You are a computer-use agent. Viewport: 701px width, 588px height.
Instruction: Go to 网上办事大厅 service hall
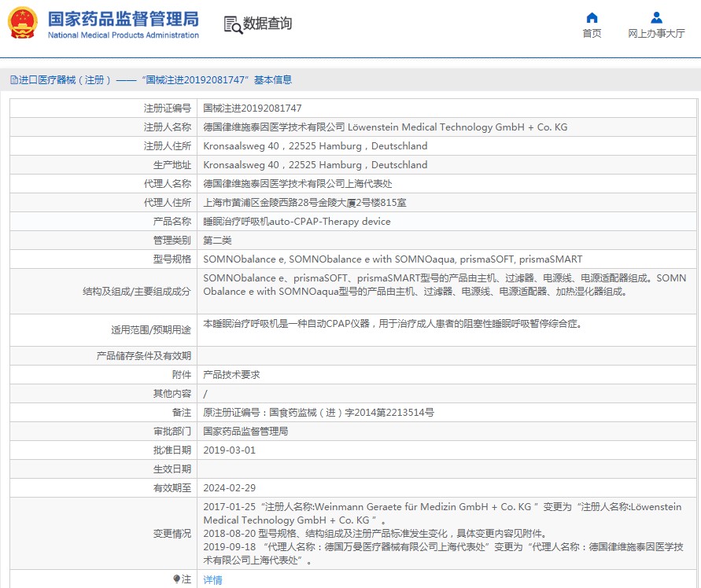coord(656,34)
